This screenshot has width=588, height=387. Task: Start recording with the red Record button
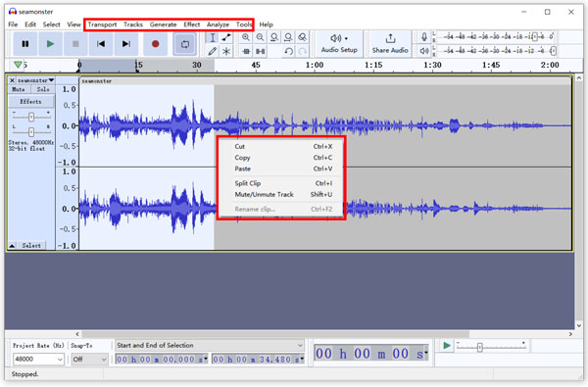coord(155,44)
